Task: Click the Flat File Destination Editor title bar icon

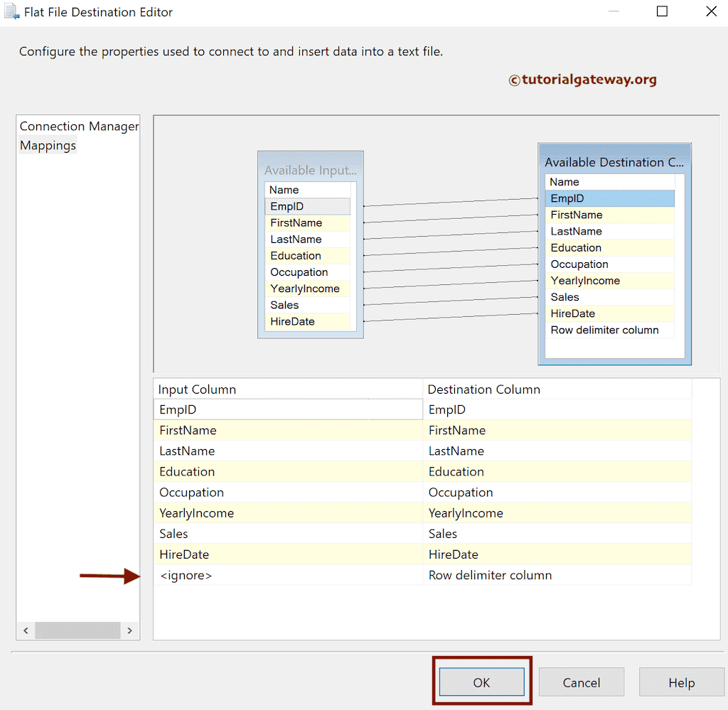Action: [10, 11]
